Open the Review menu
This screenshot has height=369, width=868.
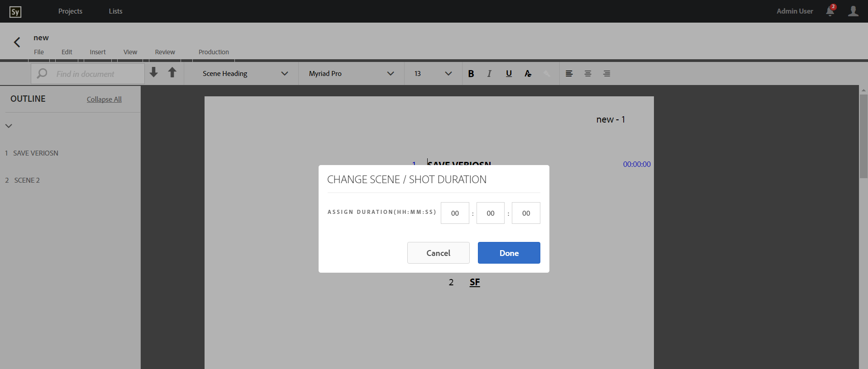click(x=165, y=52)
